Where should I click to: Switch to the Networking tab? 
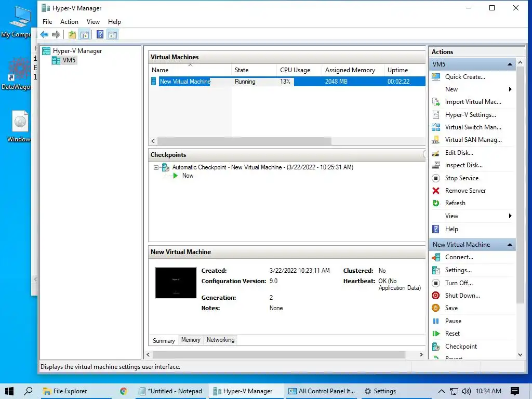point(220,340)
